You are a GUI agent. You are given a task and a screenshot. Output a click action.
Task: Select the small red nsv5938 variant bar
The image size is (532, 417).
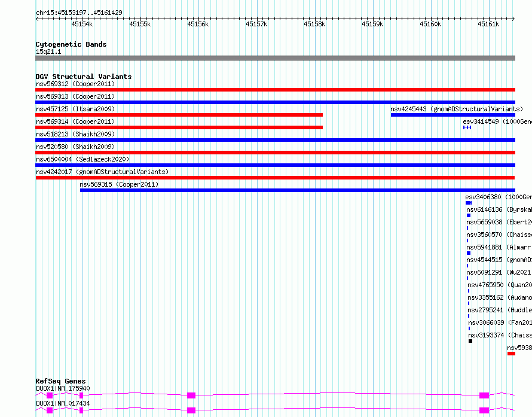click(x=511, y=354)
